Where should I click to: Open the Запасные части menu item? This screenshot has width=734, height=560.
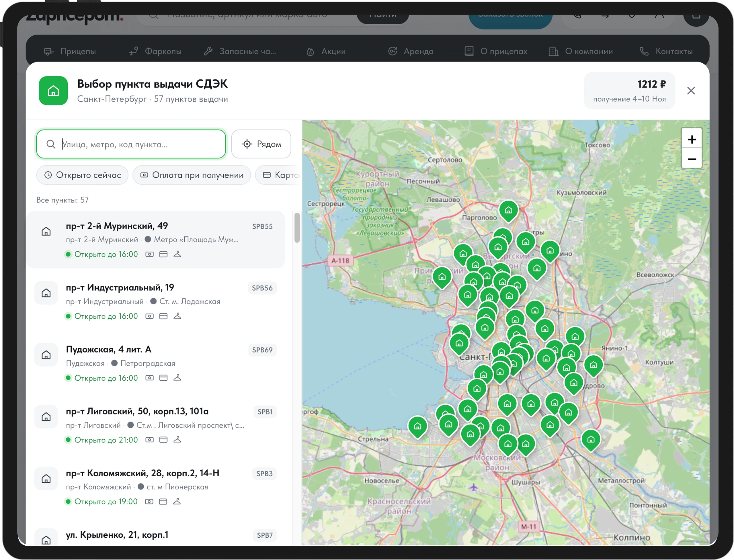point(240,51)
